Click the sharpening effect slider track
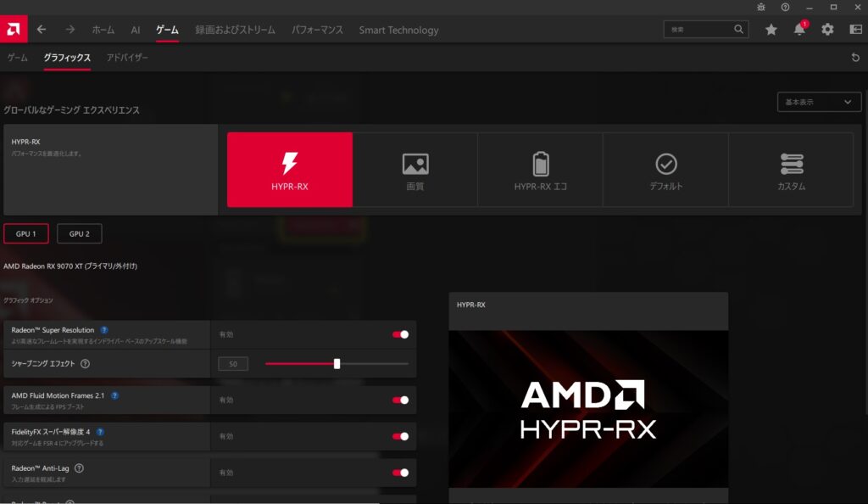The image size is (868, 504). (x=373, y=364)
